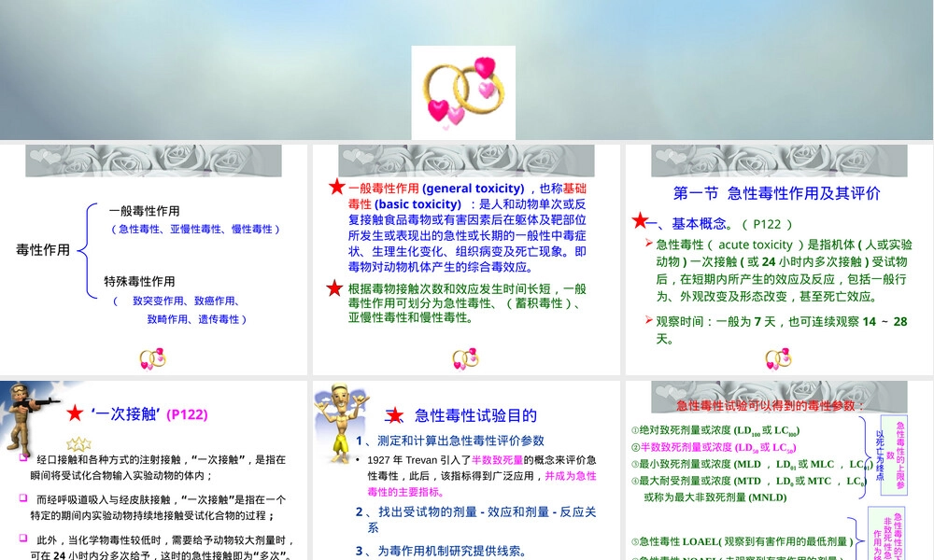Image resolution: width=934 pixels, height=560 pixels.
Task: Click line 2、找出受试物的剂量-效应和剂量-反应关系
Action: (x=476, y=520)
